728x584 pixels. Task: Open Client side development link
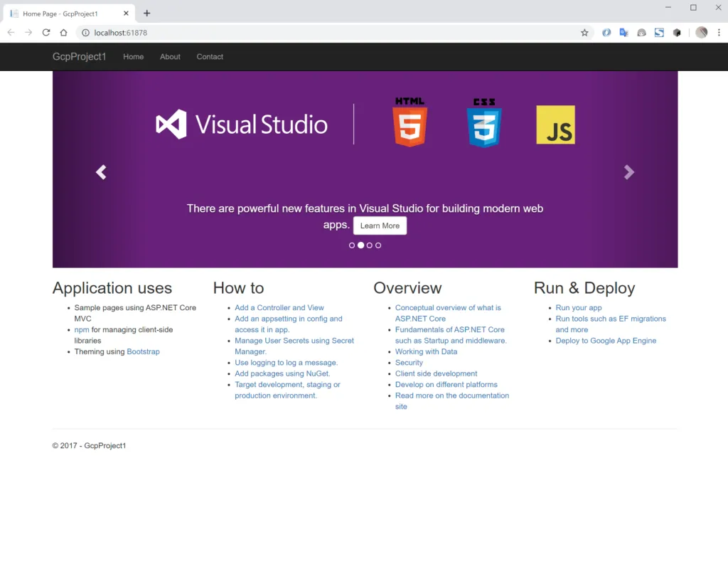click(436, 373)
